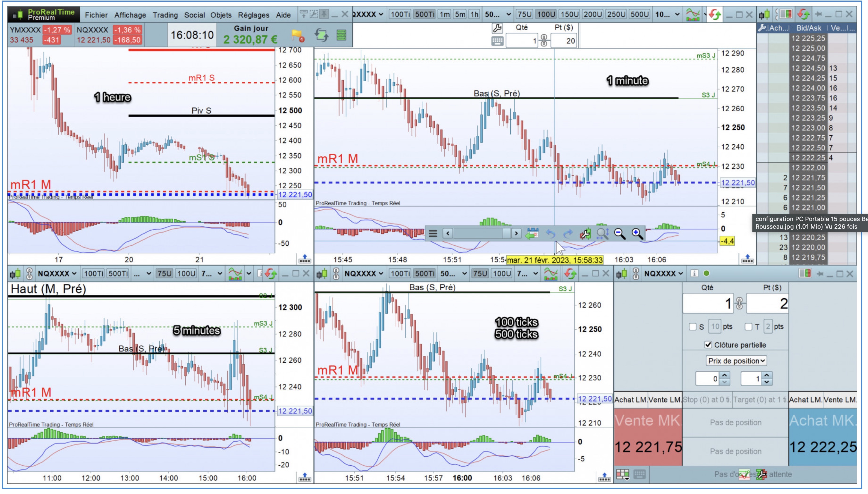Image resolution: width=868 pixels, height=494 pixels.
Task: Click the red Vente MK sell button
Action: [647, 437]
